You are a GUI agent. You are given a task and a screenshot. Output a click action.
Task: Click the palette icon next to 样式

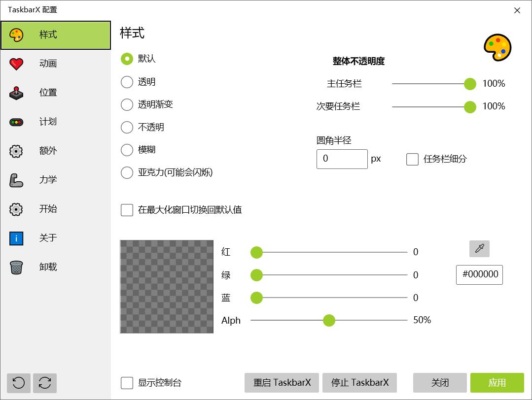(x=16, y=35)
